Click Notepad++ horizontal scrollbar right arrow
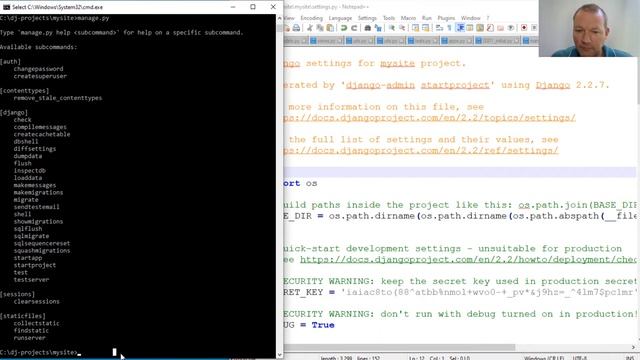 [x=633, y=347]
